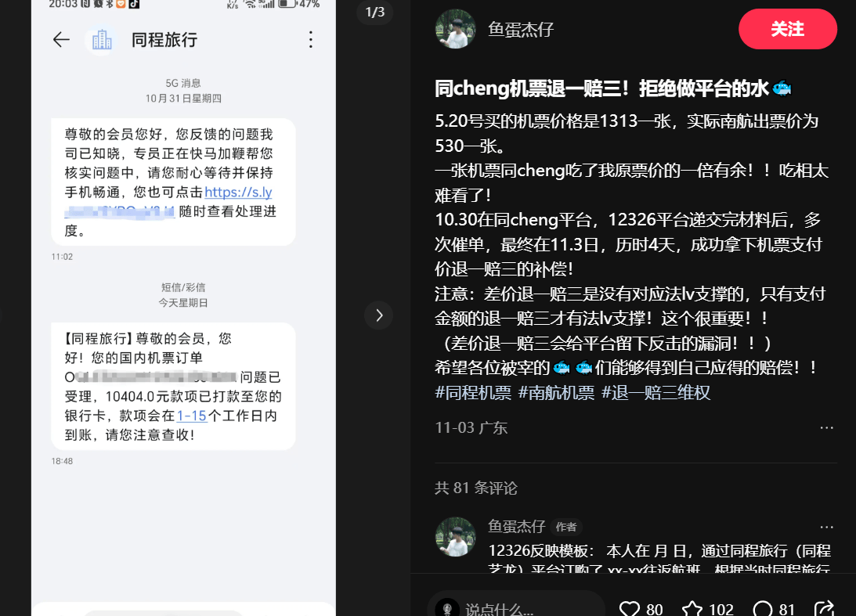Click the 1/3 image counter badge
Screen dimensions: 856x616
click(x=374, y=12)
